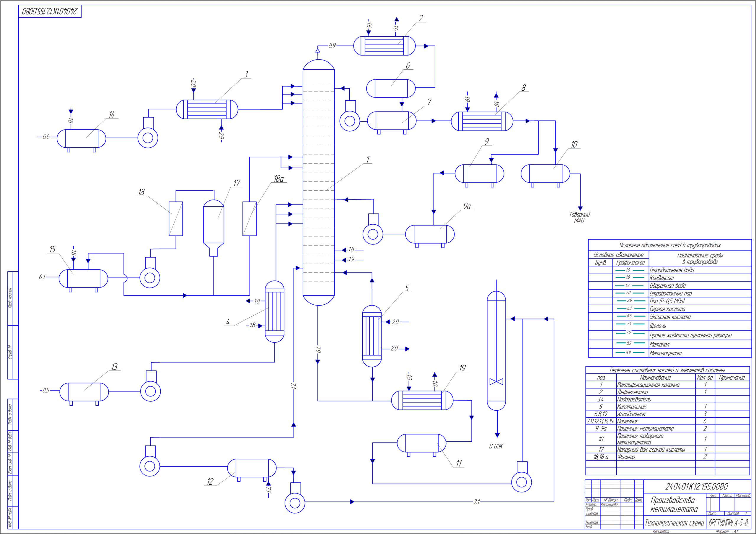This screenshot has height=534, width=756.
Task: Select the "В ОЗК" outlet label
Action: click(x=496, y=446)
